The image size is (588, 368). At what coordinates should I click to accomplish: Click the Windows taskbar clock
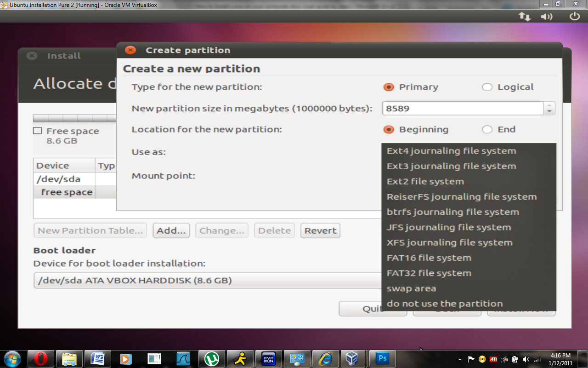pos(560,359)
